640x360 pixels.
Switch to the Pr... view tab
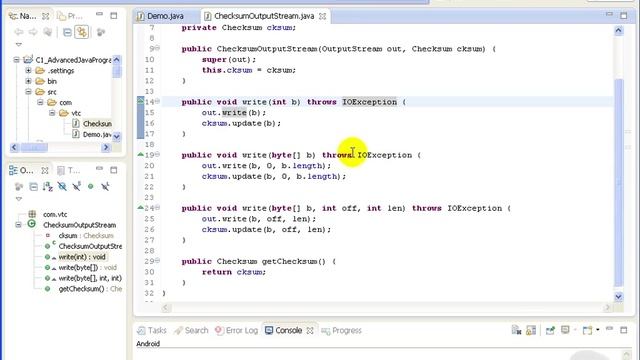[70, 16]
